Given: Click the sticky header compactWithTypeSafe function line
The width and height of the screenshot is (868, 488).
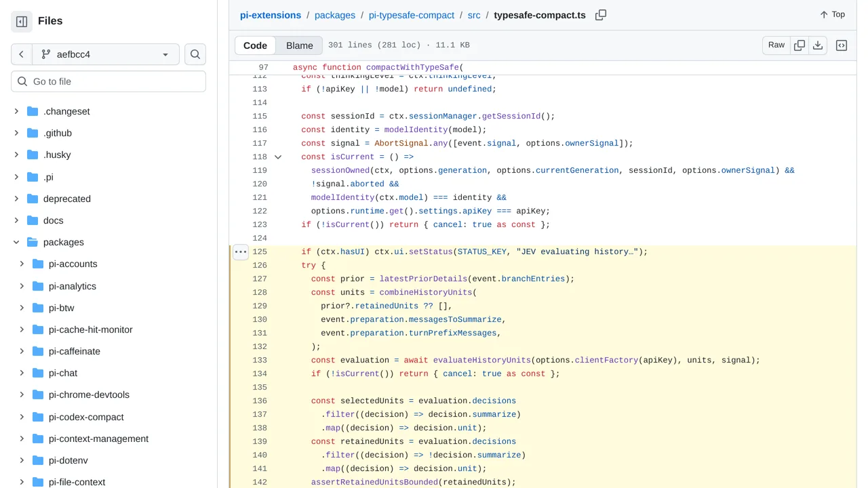Looking at the screenshot, I should pyautogui.click(x=378, y=68).
